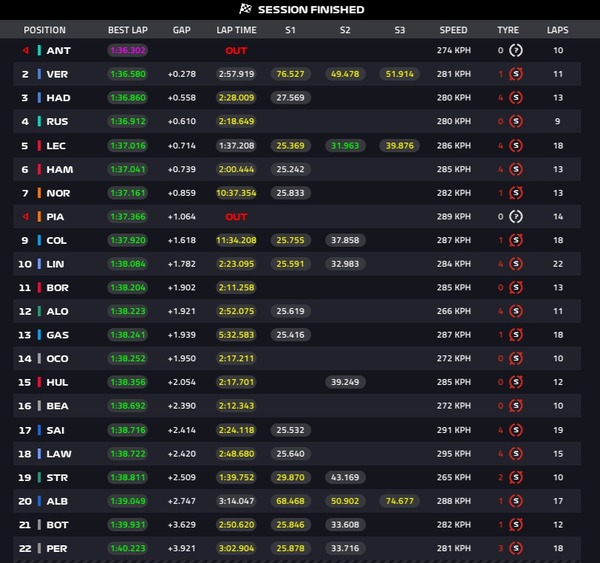Select driver name VER
Image resolution: width=600 pixels, height=563 pixels.
coord(57,74)
